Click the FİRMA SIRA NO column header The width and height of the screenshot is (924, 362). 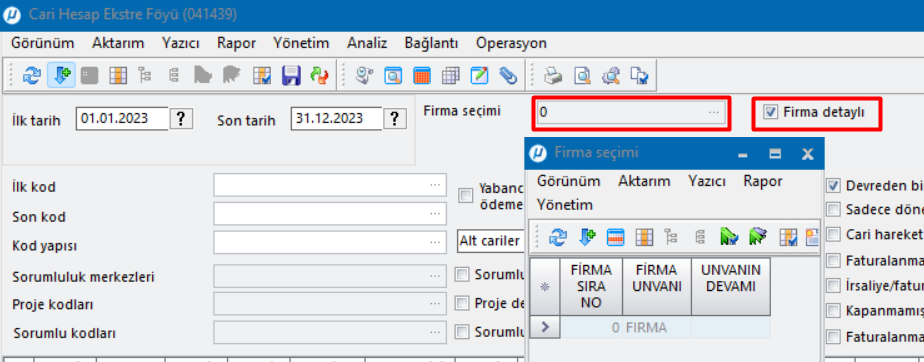(591, 286)
